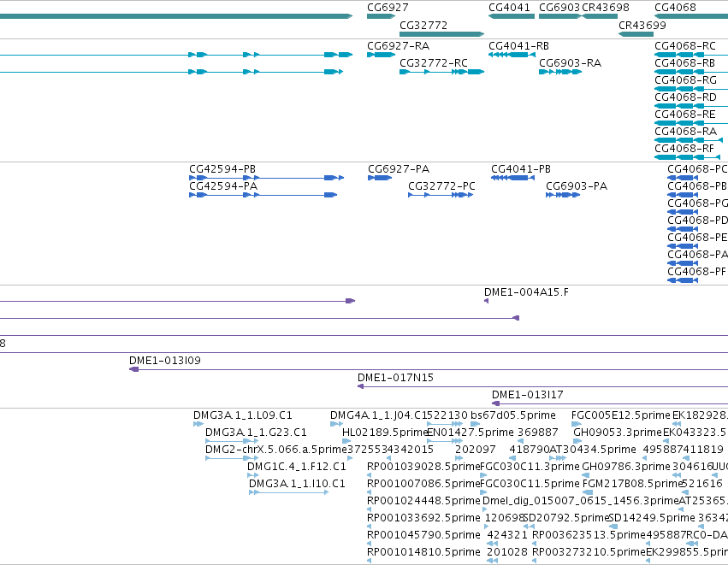Choose transcript CG4068-RG
This screenshot has height=565, width=728.
tap(685, 80)
